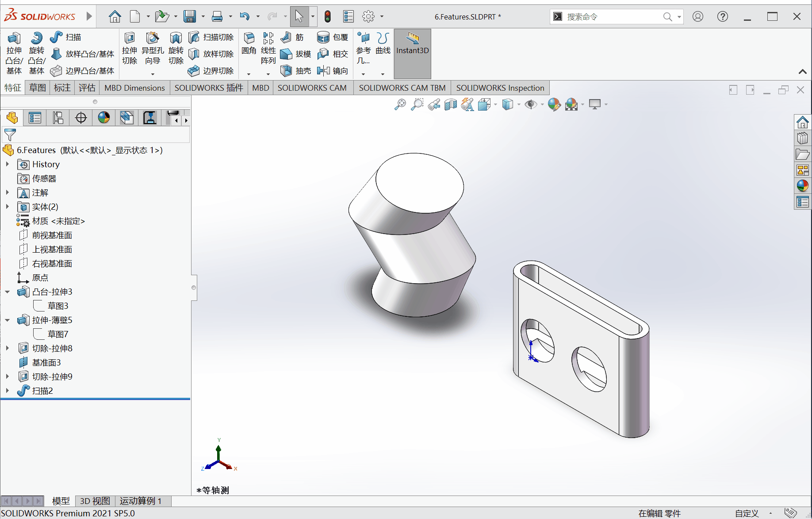Click the user login account icon
The height and width of the screenshot is (519, 812).
(x=698, y=17)
